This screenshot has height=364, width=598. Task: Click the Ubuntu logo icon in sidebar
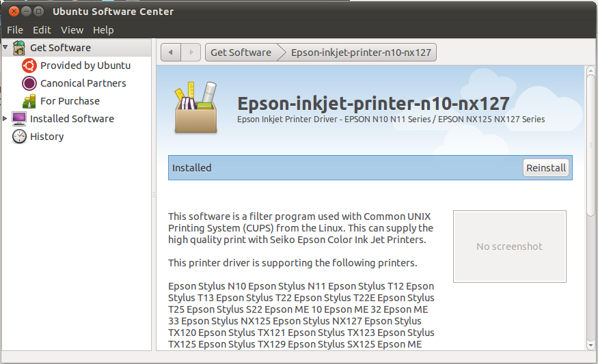pyautogui.click(x=29, y=66)
